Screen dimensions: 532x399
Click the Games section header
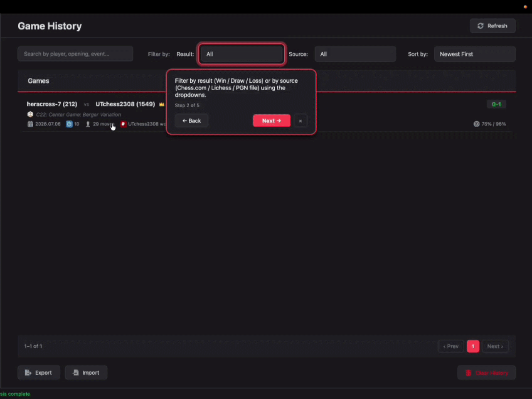39,81
